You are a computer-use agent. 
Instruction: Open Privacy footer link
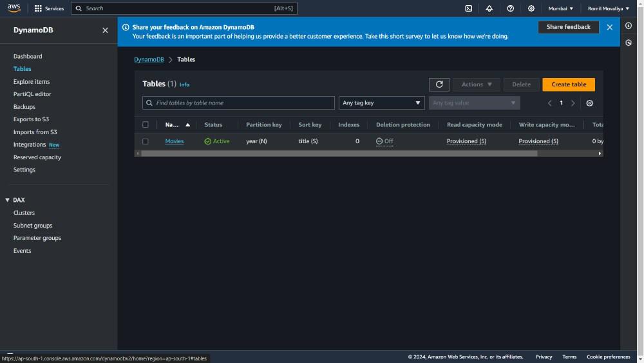(x=544, y=357)
